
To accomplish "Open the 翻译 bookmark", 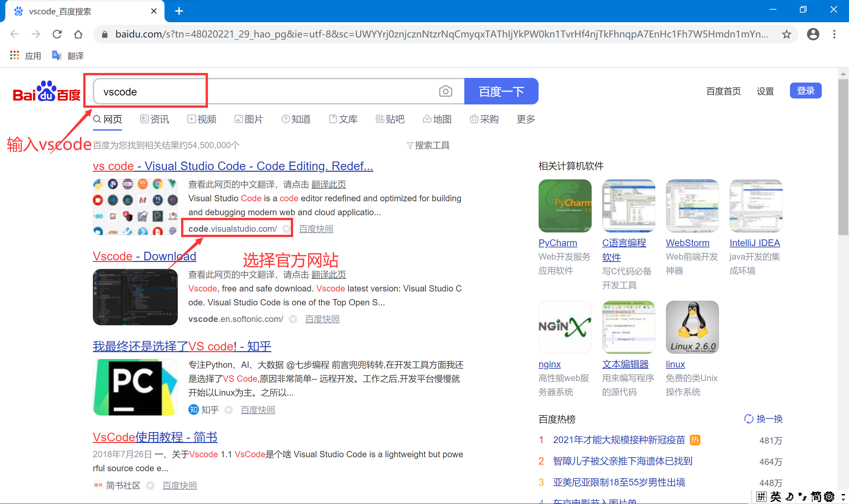I will pyautogui.click(x=68, y=56).
